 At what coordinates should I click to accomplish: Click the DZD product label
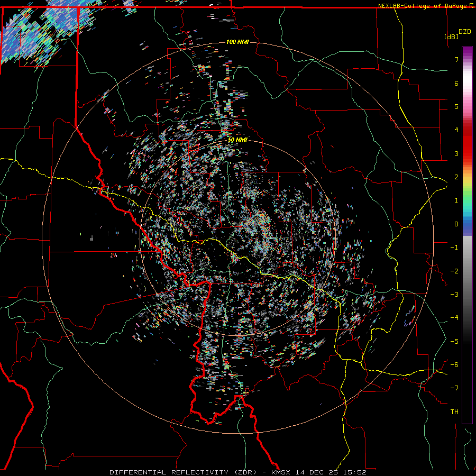[x=464, y=31]
